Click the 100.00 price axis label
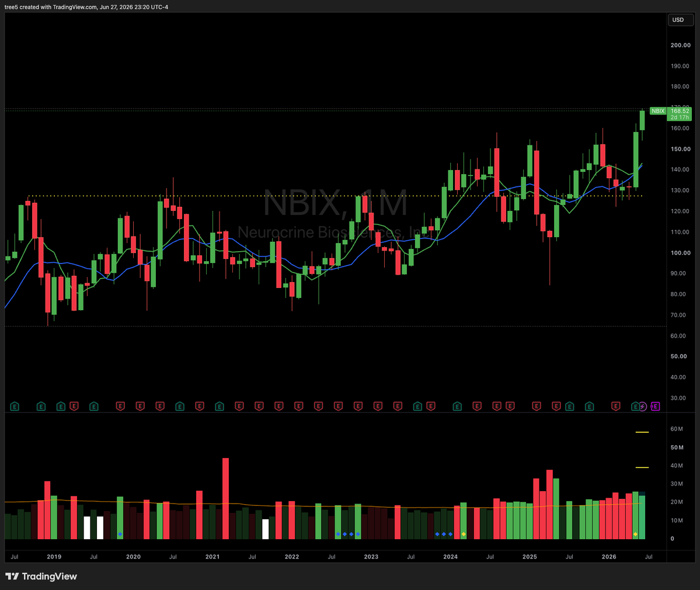This screenshot has height=590, width=700. click(680, 253)
